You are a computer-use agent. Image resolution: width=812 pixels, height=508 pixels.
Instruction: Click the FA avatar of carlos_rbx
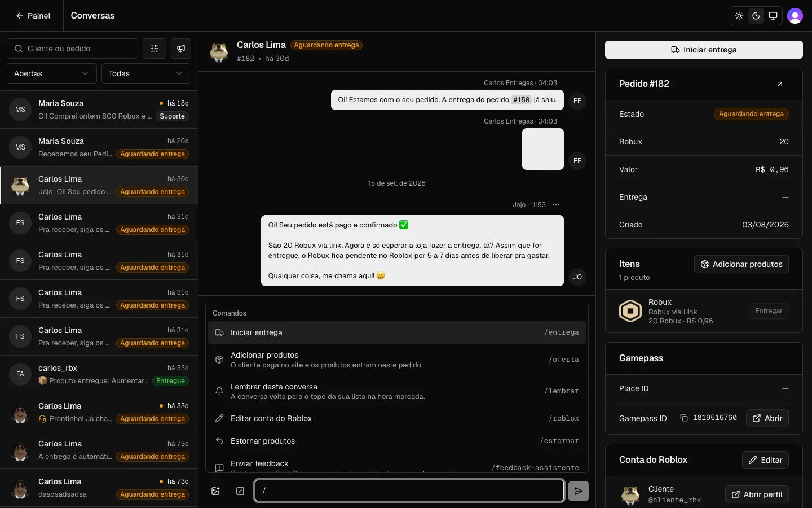pyautogui.click(x=20, y=374)
